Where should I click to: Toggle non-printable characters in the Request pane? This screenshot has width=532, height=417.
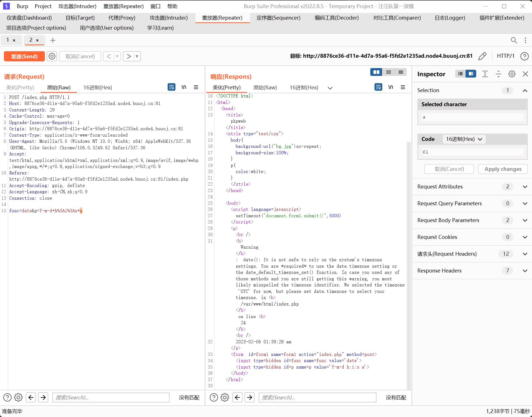(x=184, y=87)
